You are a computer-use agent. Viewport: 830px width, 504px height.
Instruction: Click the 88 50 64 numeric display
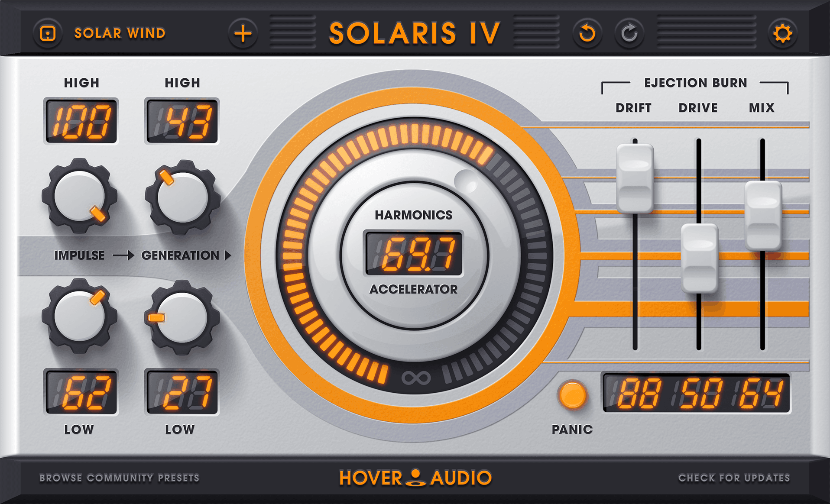pyautogui.click(x=696, y=394)
